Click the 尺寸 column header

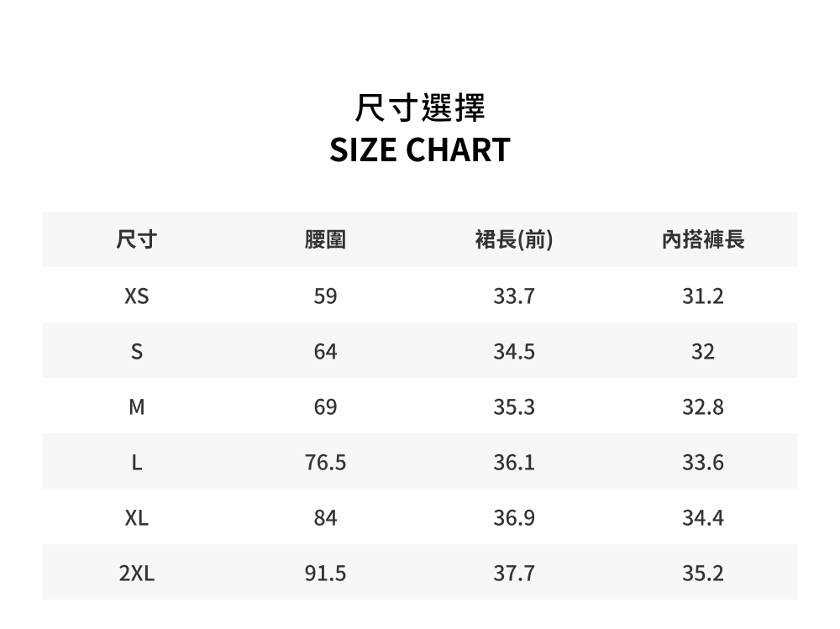pyautogui.click(x=137, y=239)
